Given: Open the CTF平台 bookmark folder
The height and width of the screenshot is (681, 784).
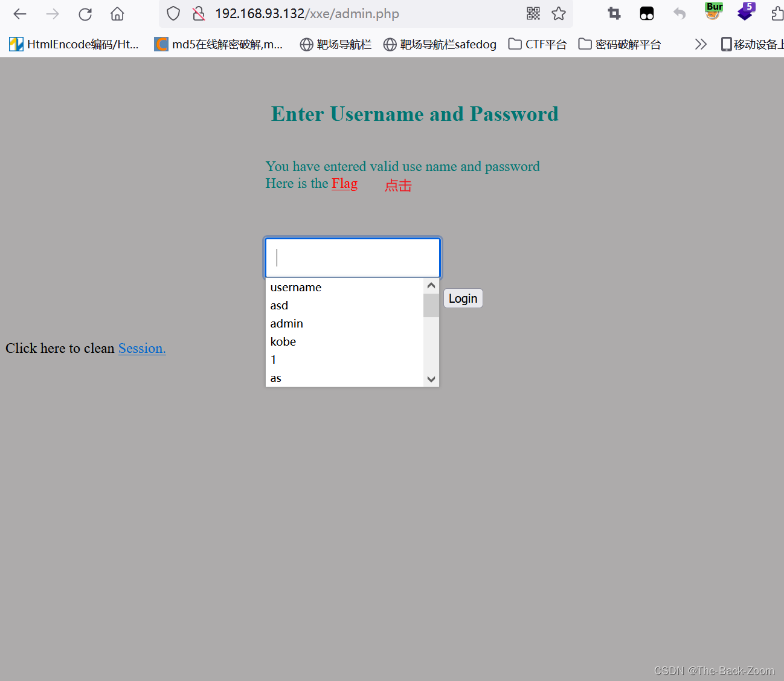Looking at the screenshot, I should [538, 44].
